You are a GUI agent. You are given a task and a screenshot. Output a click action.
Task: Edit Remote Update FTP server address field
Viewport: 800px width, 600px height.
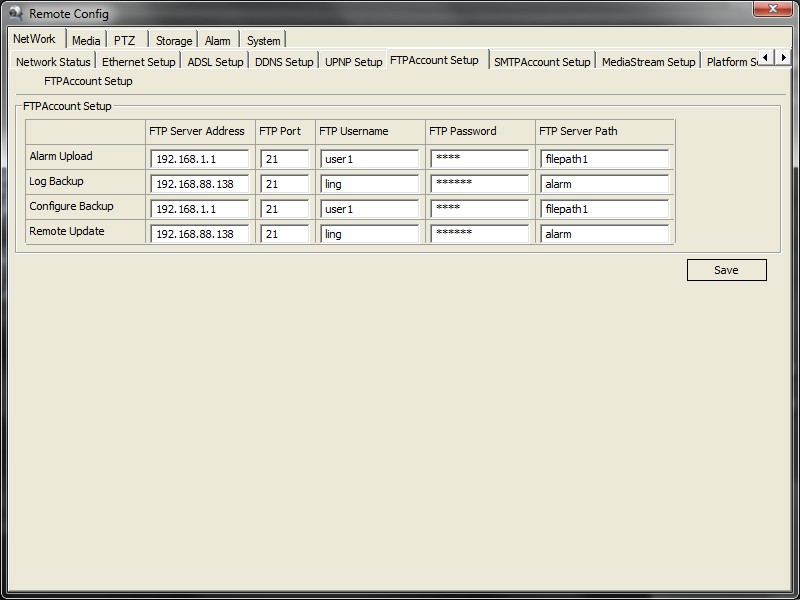tap(199, 234)
